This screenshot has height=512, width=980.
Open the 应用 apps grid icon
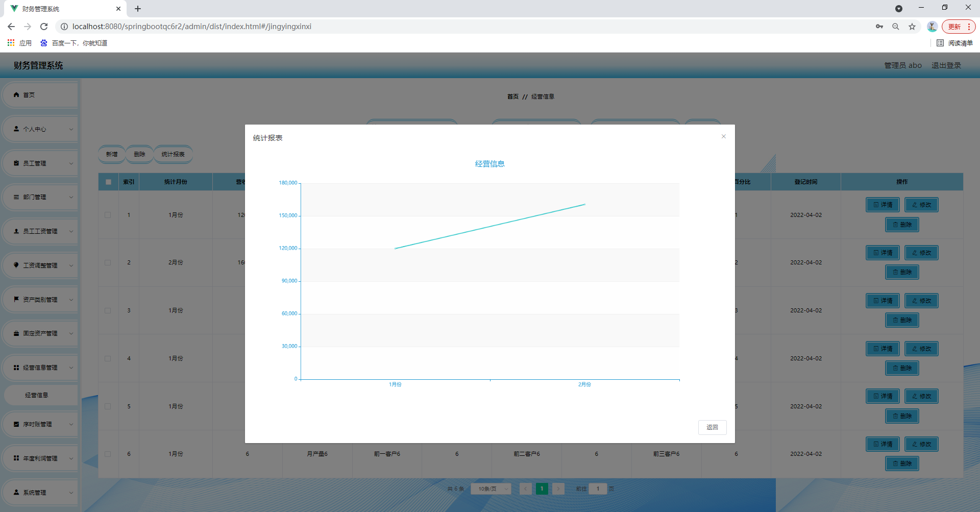(11, 43)
